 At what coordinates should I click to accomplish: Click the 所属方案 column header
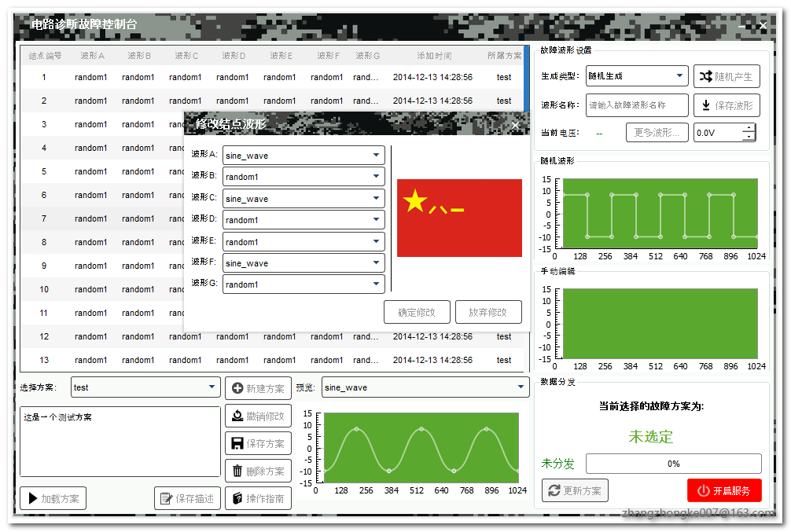click(x=504, y=56)
